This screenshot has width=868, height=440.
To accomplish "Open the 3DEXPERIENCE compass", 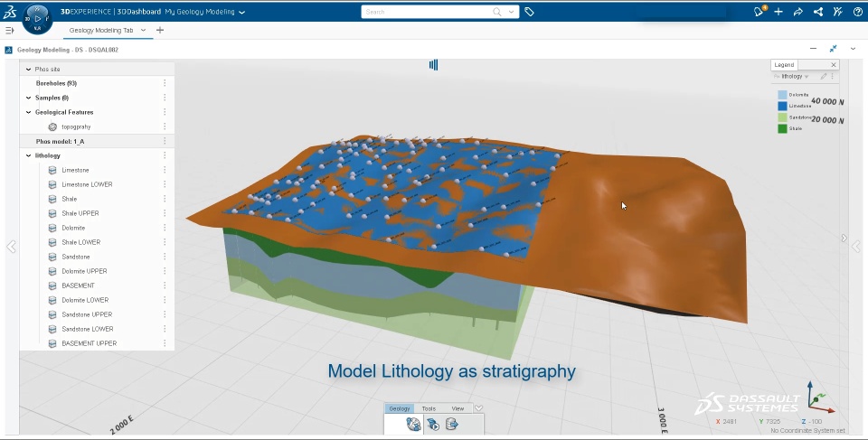I will (37, 18).
